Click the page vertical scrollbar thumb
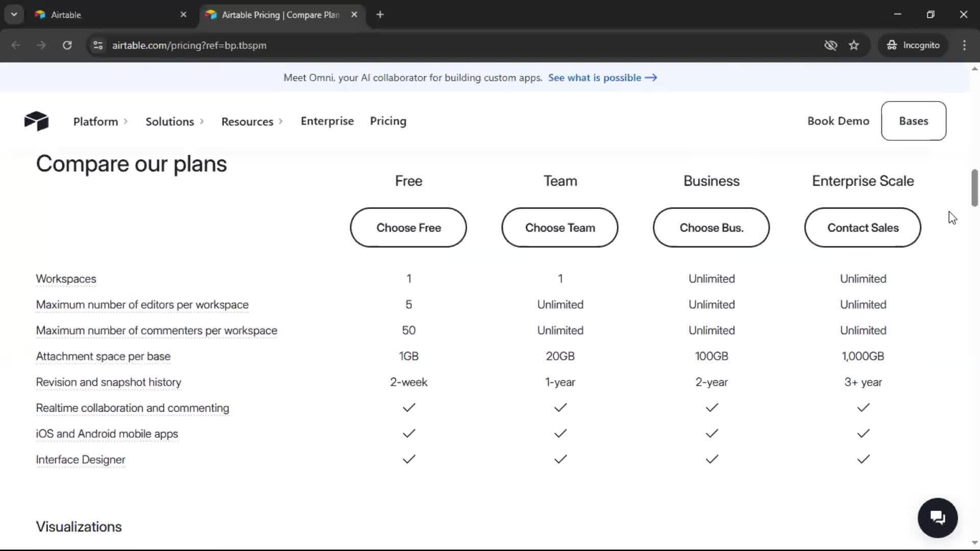The height and width of the screenshot is (551, 980). click(x=974, y=188)
